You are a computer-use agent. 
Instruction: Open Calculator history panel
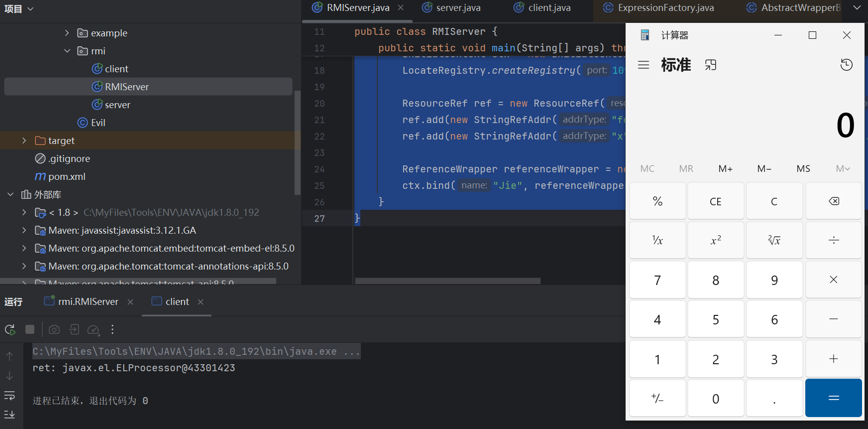pos(846,65)
